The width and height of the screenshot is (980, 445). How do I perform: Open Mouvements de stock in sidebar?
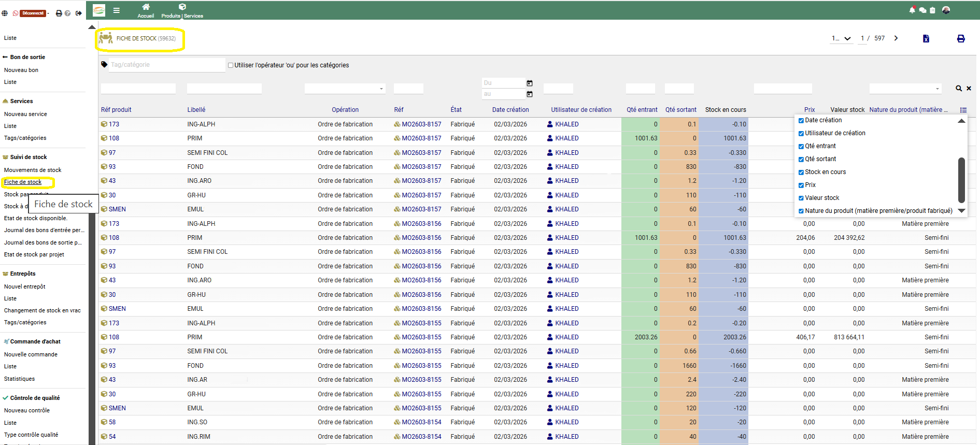(x=33, y=170)
